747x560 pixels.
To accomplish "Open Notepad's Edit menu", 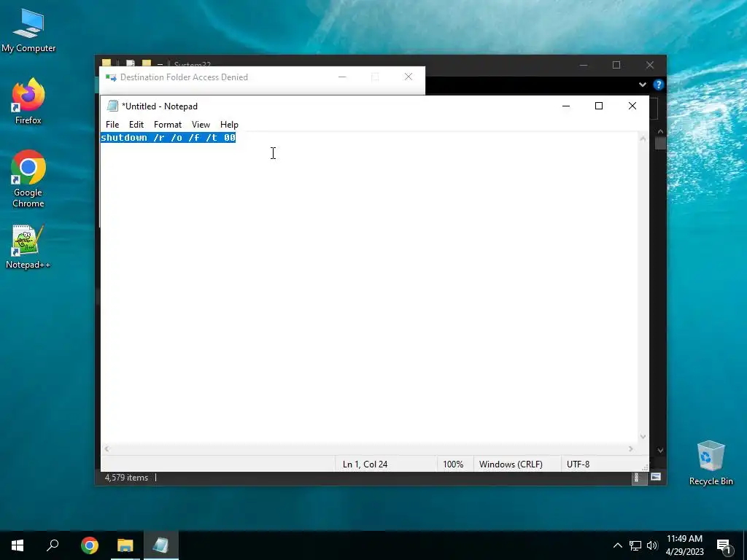I will click(136, 124).
